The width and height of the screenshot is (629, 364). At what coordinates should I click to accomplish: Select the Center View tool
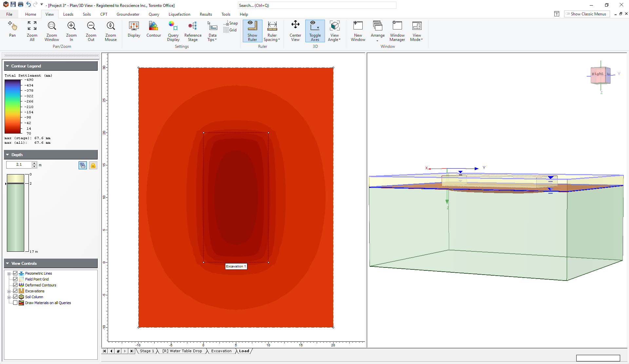(295, 31)
